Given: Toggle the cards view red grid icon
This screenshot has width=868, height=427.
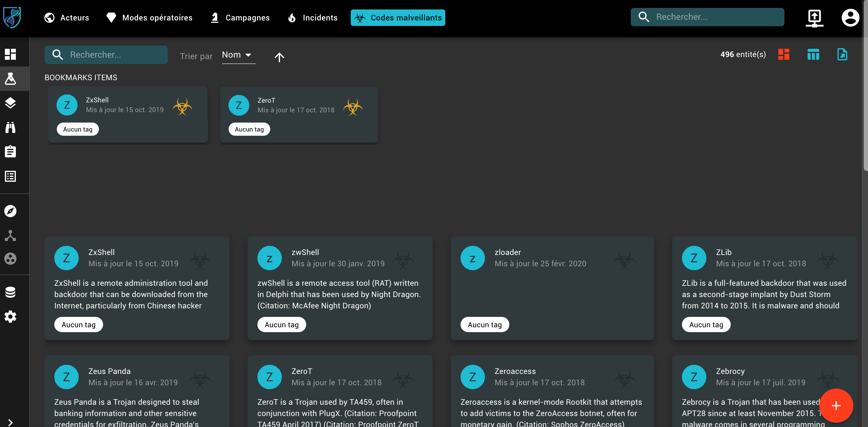Looking at the screenshot, I should click(x=784, y=54).
